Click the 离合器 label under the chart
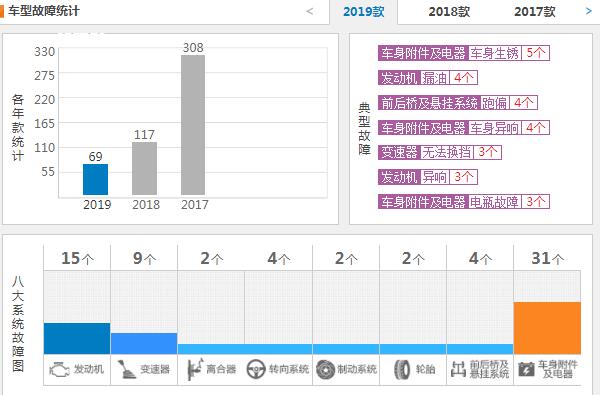This screenshot has height=395, width=600. [x=221, y=369]
